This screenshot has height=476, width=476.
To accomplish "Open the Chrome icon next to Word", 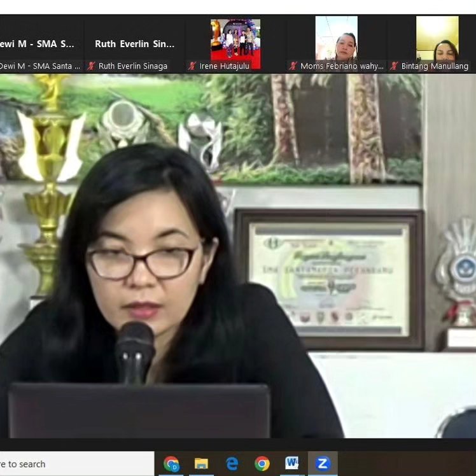I will click(x=262, y=464).
